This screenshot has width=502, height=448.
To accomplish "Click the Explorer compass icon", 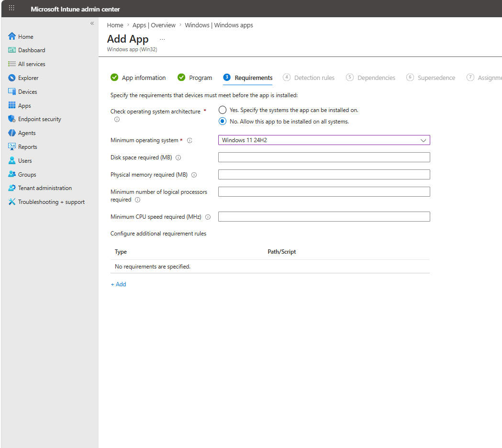I will (12, 78).
